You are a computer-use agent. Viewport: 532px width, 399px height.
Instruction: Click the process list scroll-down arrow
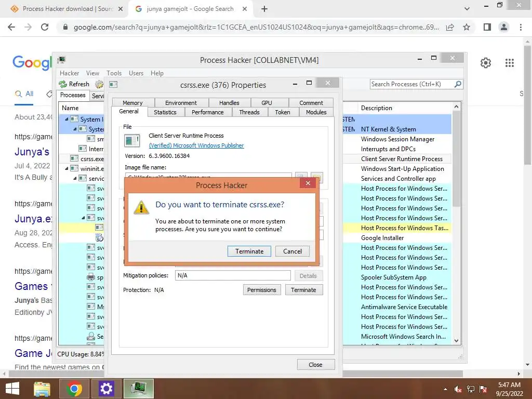point(456,341)
